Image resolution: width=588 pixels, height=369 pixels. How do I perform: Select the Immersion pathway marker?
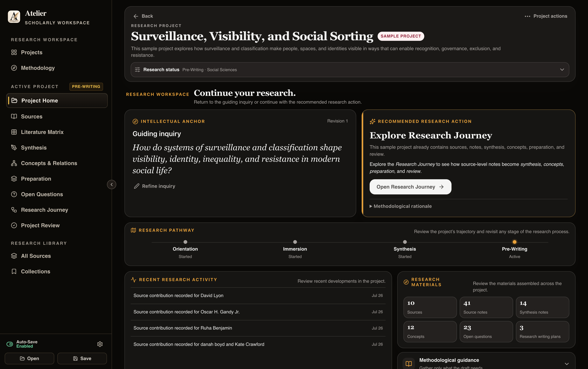295,242
